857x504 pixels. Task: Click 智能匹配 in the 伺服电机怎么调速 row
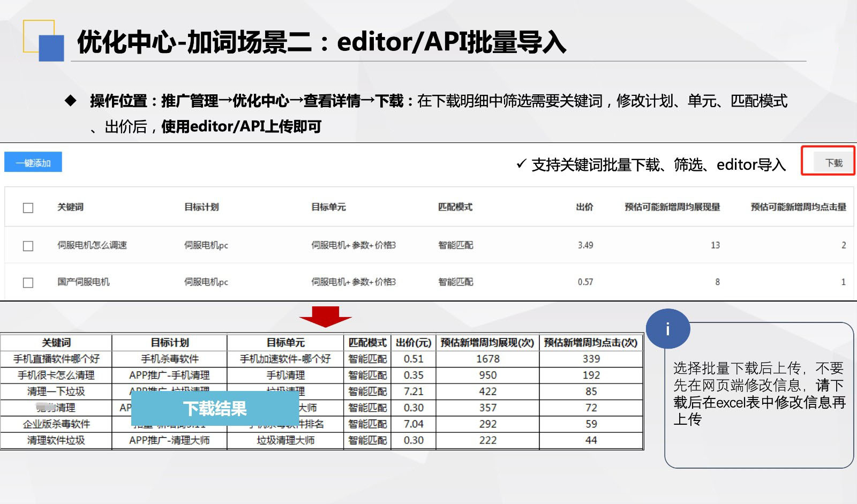pyautogui.click(x=456, y=245)
